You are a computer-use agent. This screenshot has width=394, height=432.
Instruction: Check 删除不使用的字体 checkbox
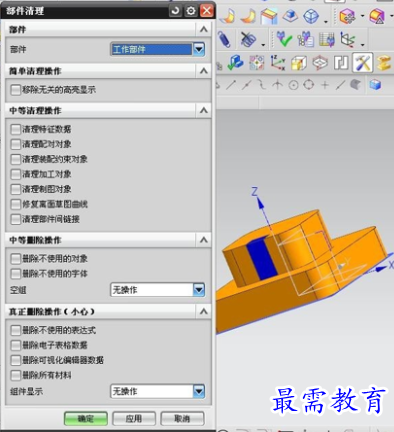pyautogui.click(x=15, y=274)
